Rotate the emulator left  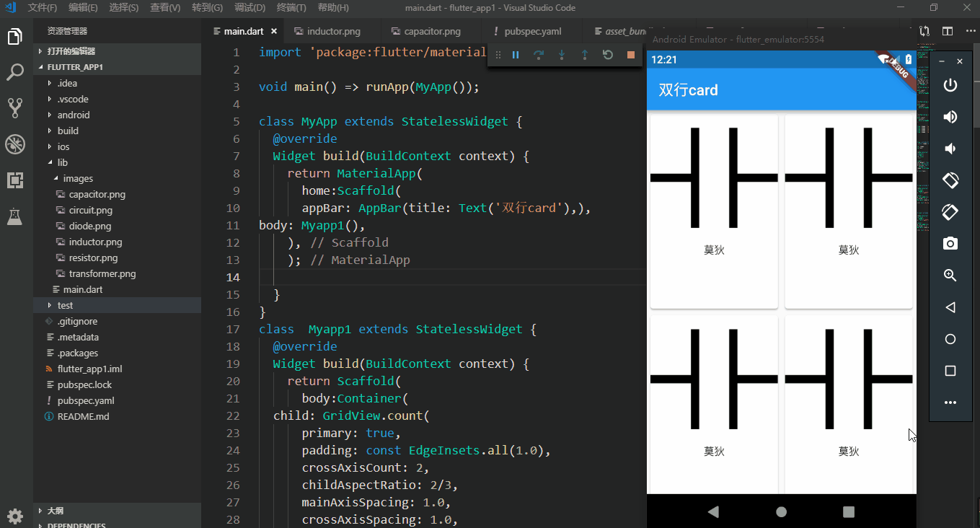950,180
